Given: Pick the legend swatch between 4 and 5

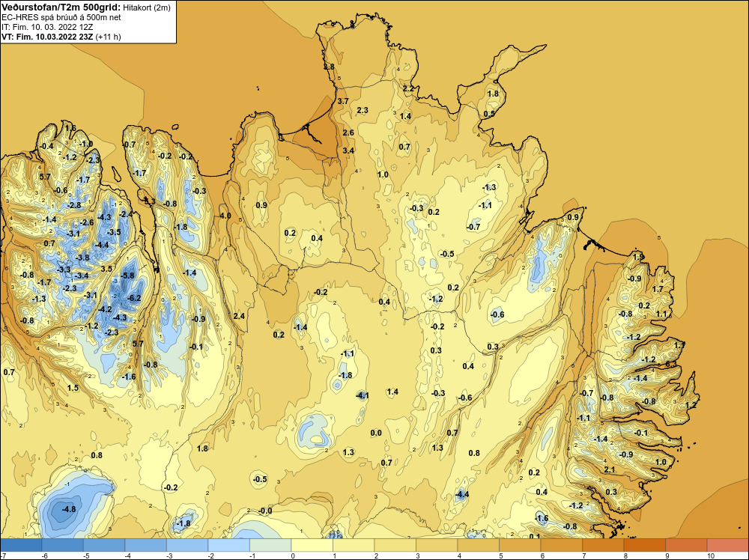Looking at the screenshot, I should [478, 545].
